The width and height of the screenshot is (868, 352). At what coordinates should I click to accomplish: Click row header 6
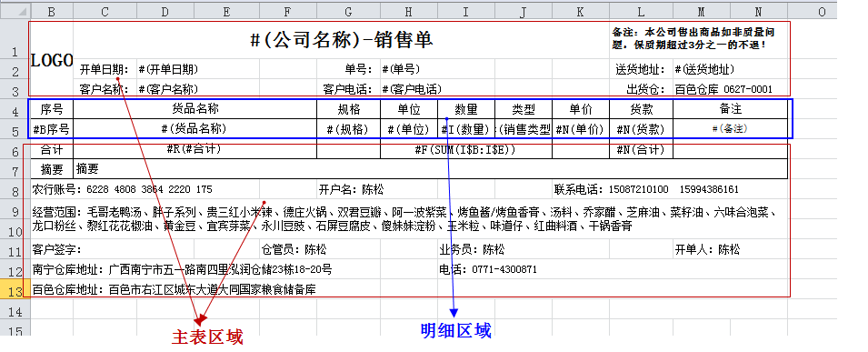tap(15, 149)
